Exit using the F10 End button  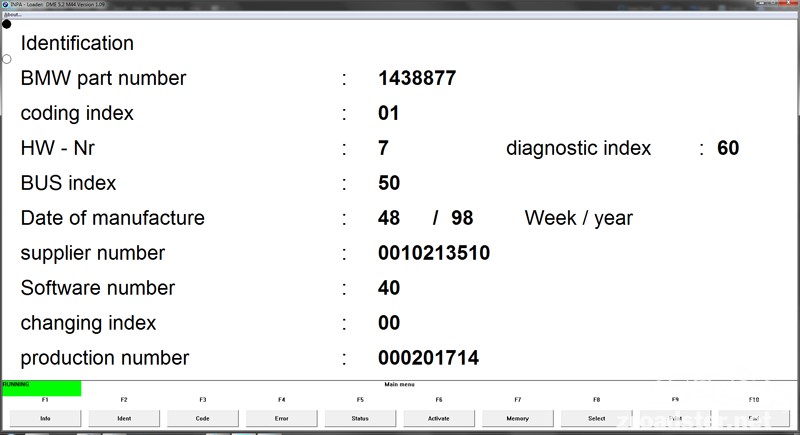[x=754, y=418]
